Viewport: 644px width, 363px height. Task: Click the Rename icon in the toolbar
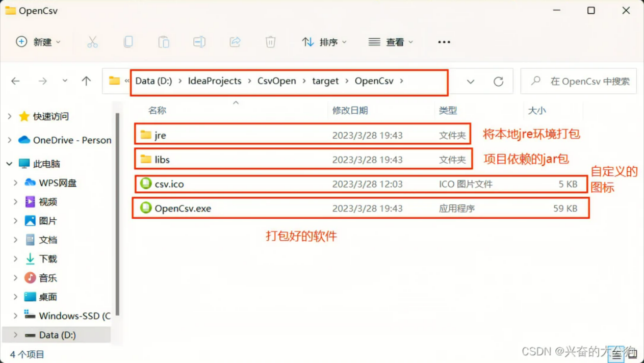pos(199,42)
